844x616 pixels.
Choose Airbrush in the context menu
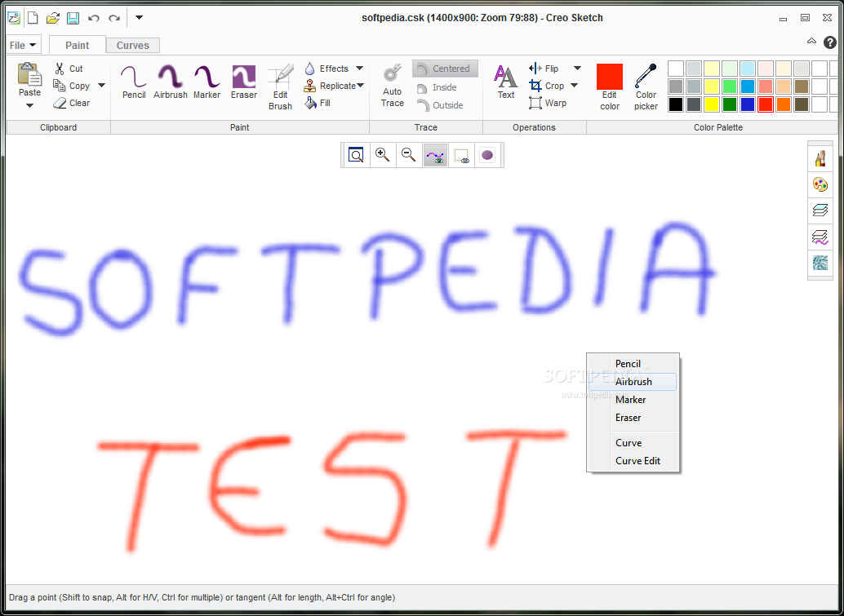[633, 382]
